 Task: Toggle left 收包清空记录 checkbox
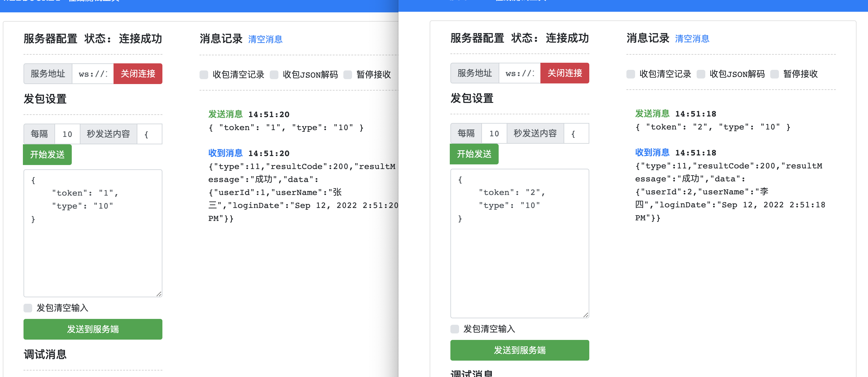[x=204, y=75]
